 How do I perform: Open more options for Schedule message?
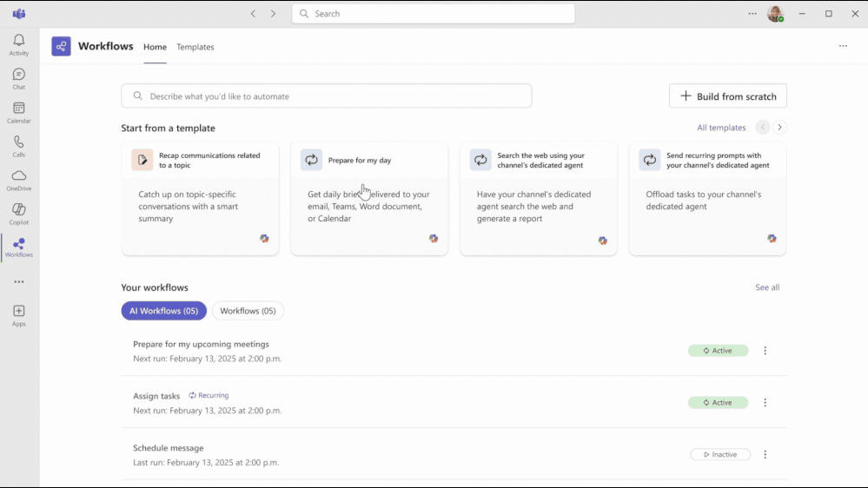pos(765,455)
